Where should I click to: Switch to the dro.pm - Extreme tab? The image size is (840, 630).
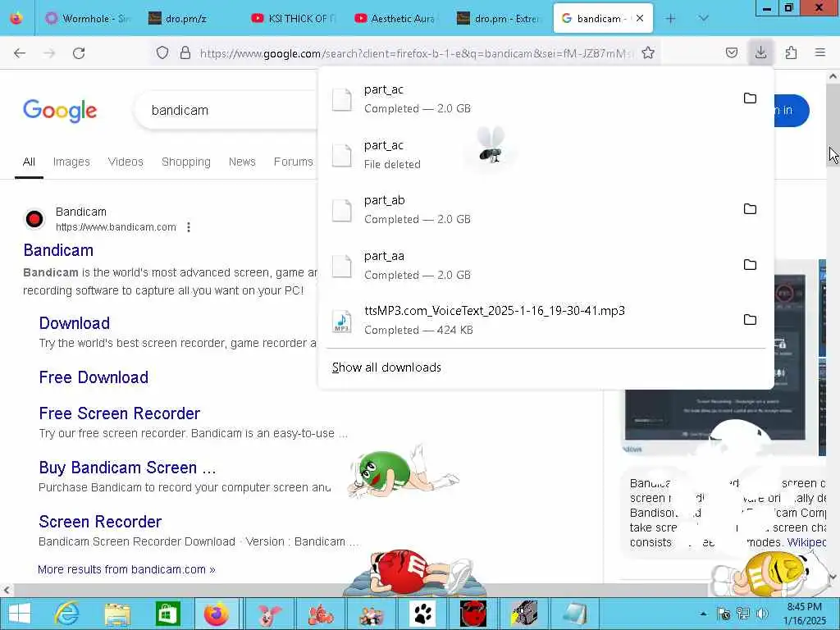500,18
